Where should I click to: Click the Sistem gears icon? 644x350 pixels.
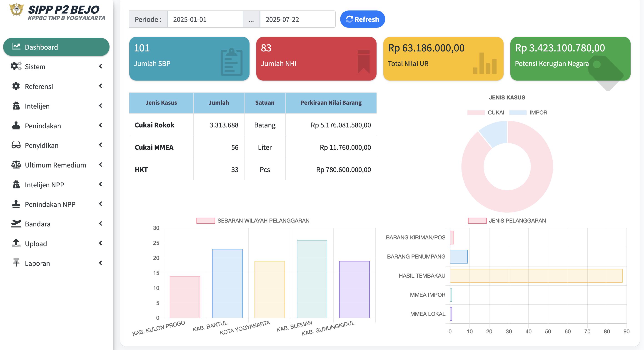coord(16,66)
